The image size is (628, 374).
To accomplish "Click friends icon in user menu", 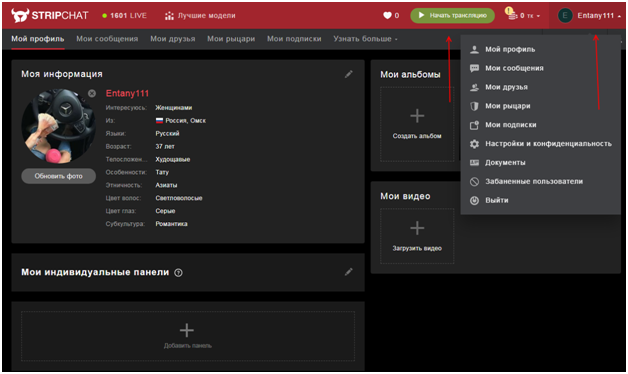I will [x=474, y=87].
